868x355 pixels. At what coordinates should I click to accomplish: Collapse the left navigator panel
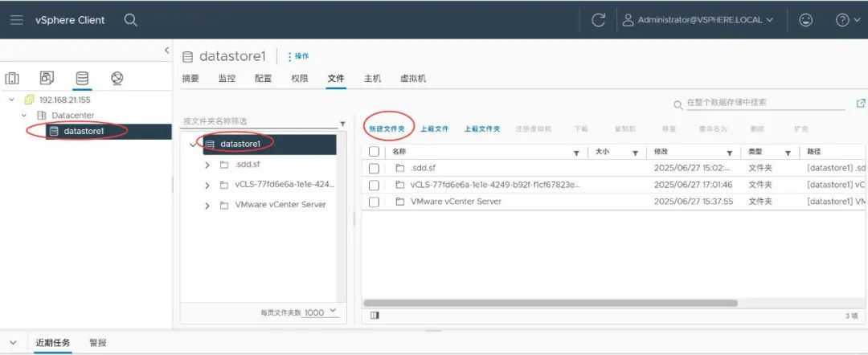[x=166, y=51]
